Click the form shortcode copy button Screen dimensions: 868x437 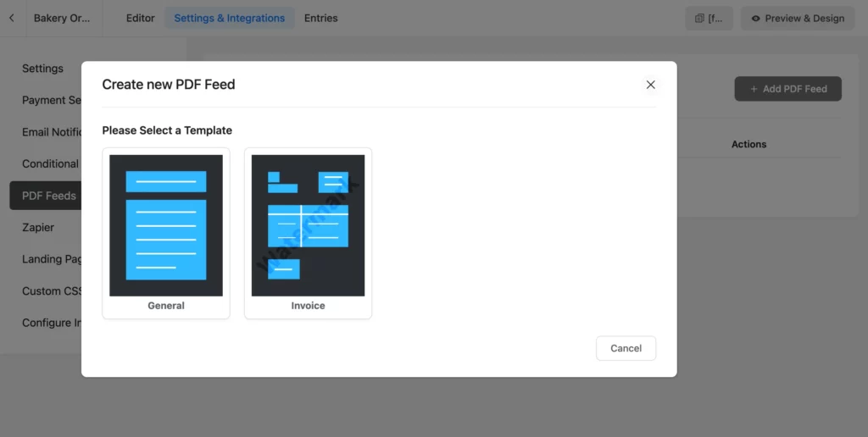point(709,19)
